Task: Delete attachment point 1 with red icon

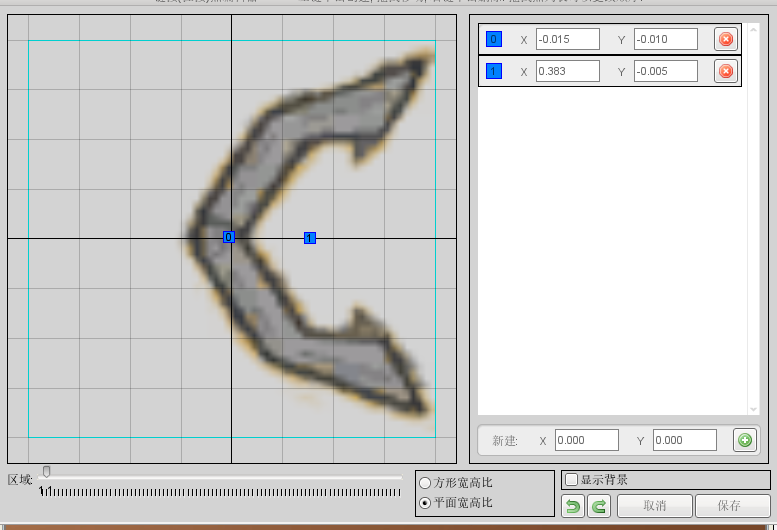Action: (726, 71)
